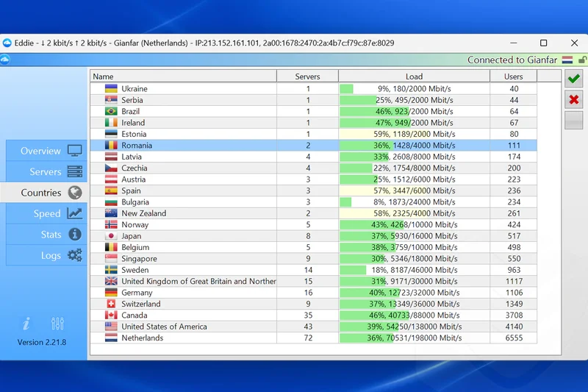Click the Speed chart icon

[x=75, y=213]
